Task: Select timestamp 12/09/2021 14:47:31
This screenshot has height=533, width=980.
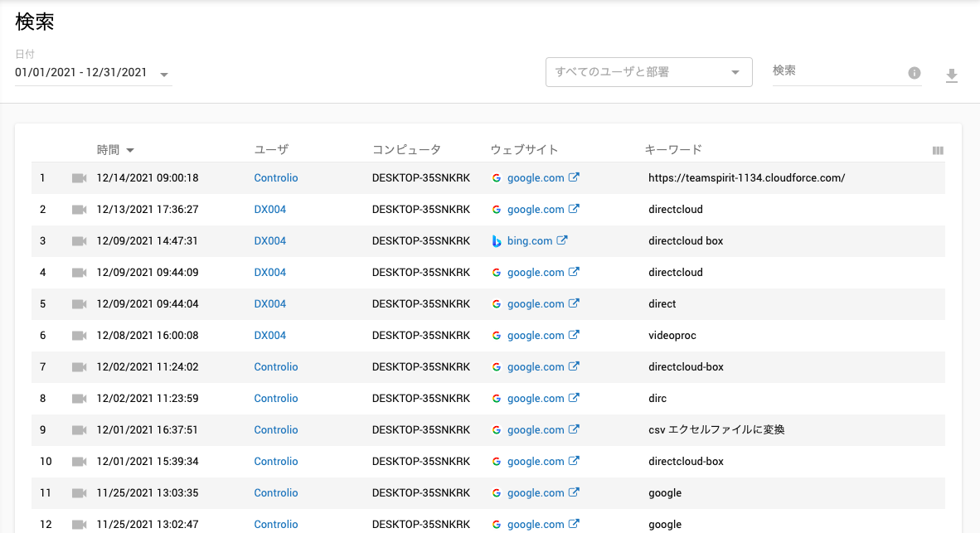Action: [148, 241]
